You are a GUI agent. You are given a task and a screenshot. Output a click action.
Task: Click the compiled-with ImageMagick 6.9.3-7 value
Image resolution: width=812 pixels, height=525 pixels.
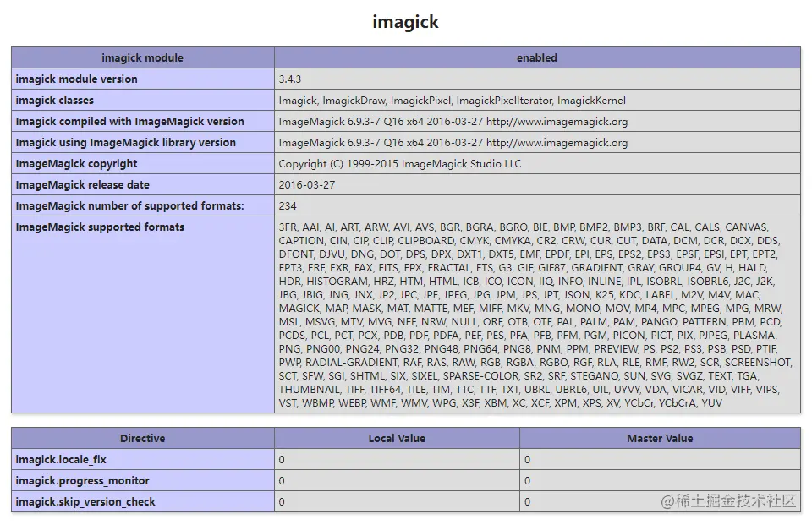click(453, 122)
